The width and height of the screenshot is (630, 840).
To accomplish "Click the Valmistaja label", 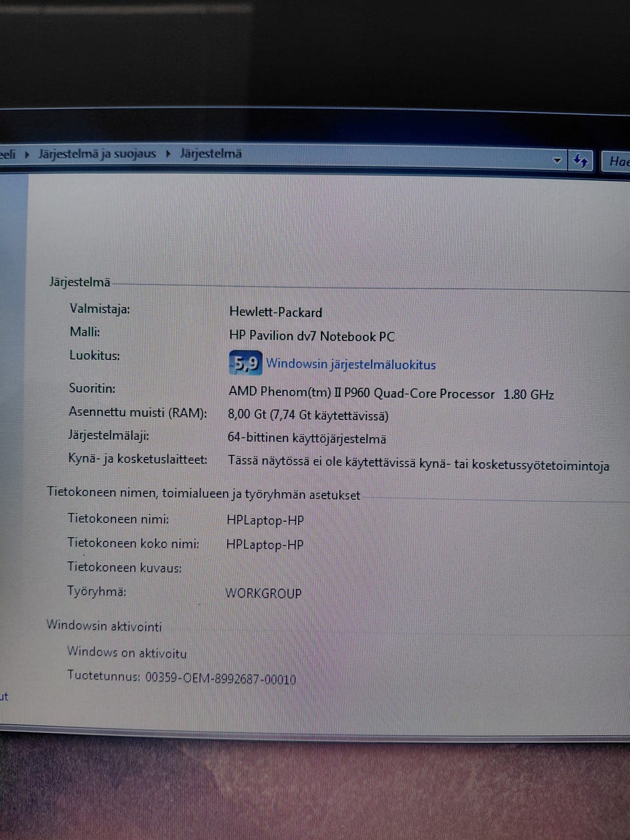I will 100,308.
